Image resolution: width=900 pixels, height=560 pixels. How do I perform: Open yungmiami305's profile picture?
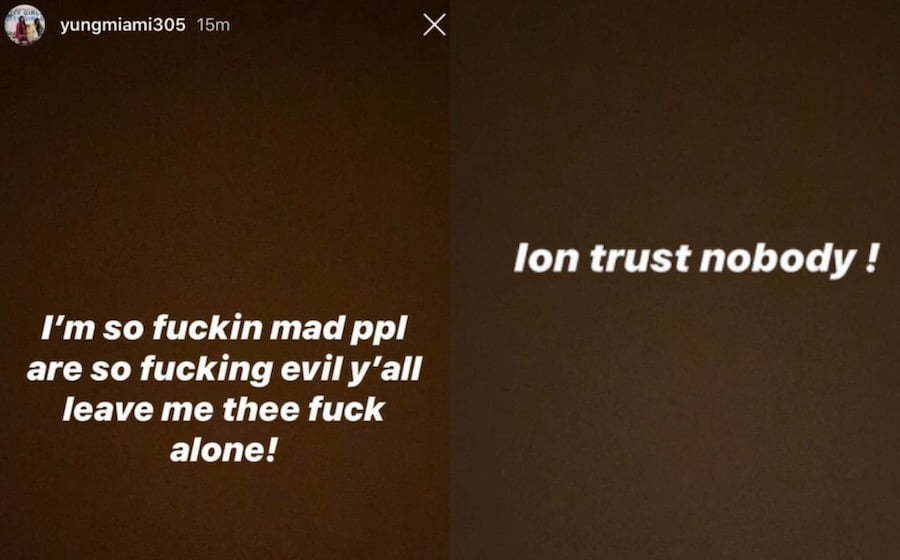tap(25, 25)
